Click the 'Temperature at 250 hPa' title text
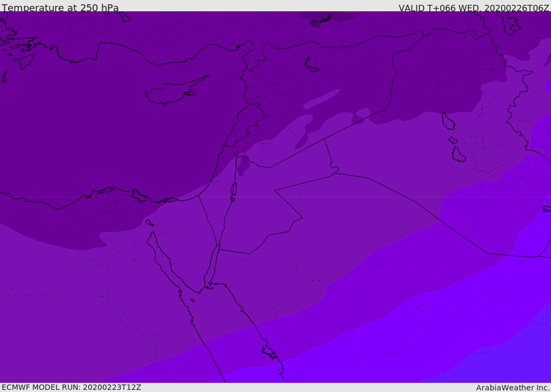Image resolution: width=551 pixels, height=392 pixels. (60, 8)
